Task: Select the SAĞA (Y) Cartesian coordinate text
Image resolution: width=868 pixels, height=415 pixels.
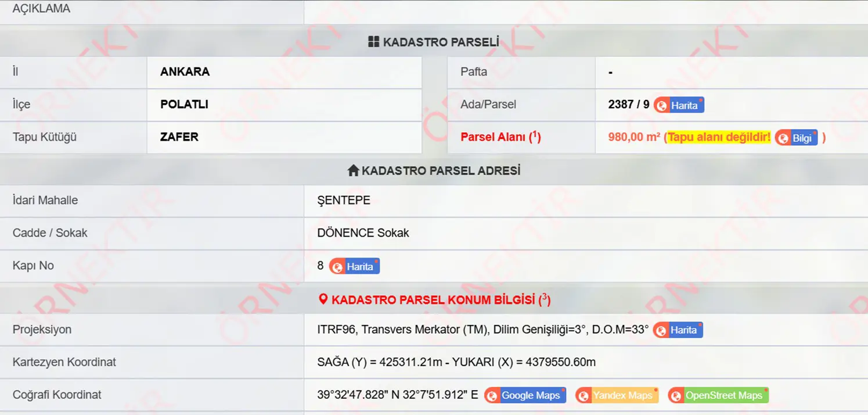Action: tap(456, 363)
